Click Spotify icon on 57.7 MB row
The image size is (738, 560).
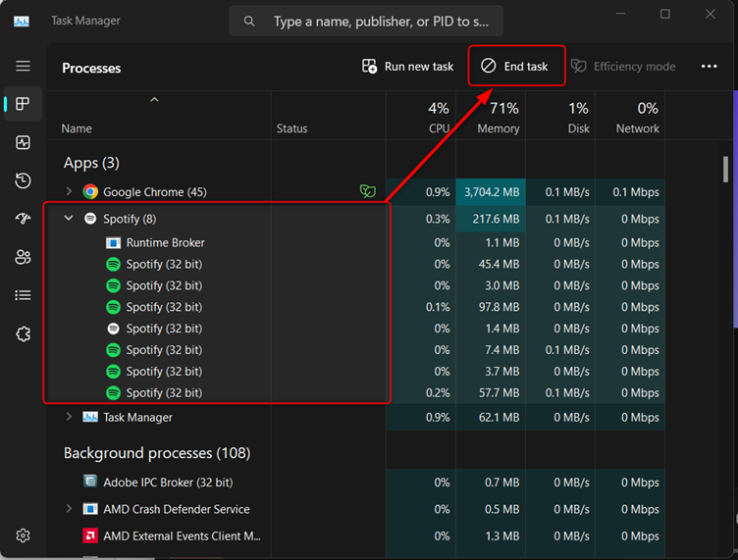click(x=113, y=392)
